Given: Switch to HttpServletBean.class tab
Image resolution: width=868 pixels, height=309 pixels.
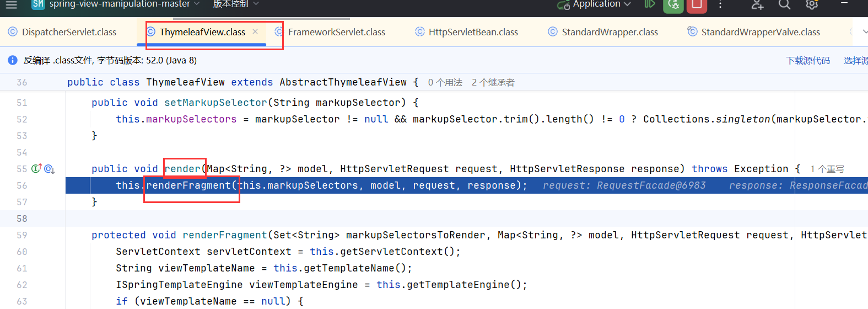Looking at the screenshot, I should 473,32.
